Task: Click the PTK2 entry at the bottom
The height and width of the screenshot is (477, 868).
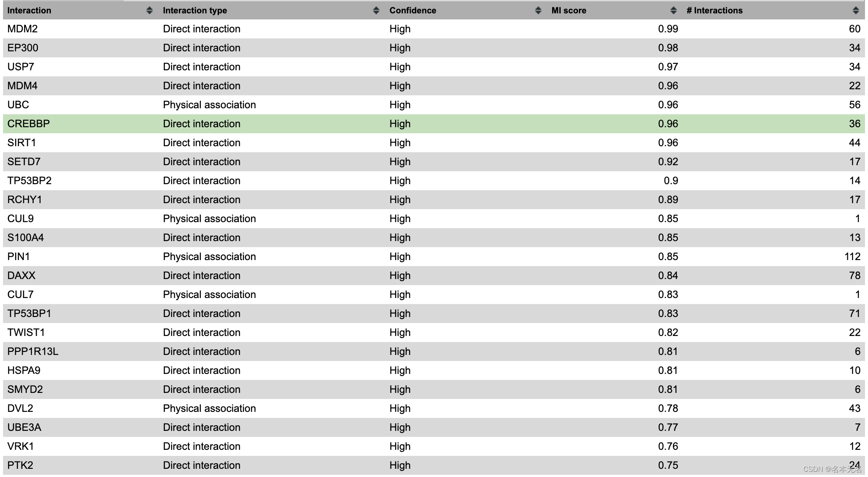Action: pos(20,465)
